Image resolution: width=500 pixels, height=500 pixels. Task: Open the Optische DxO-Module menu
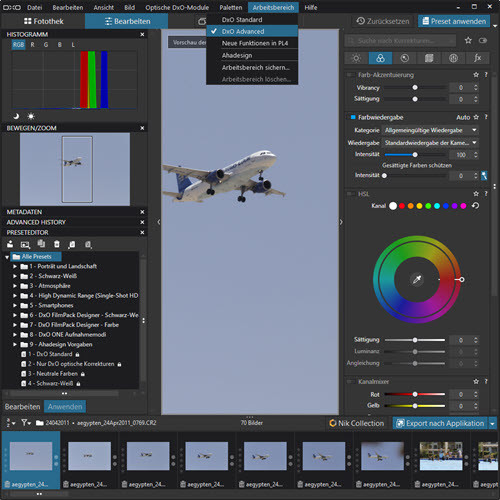177,7
